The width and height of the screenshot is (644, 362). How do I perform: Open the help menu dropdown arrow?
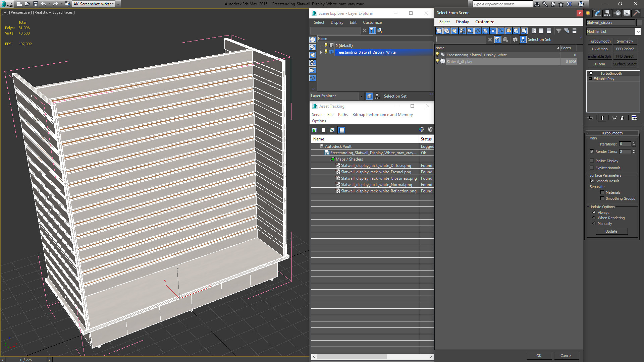(587, 4)
